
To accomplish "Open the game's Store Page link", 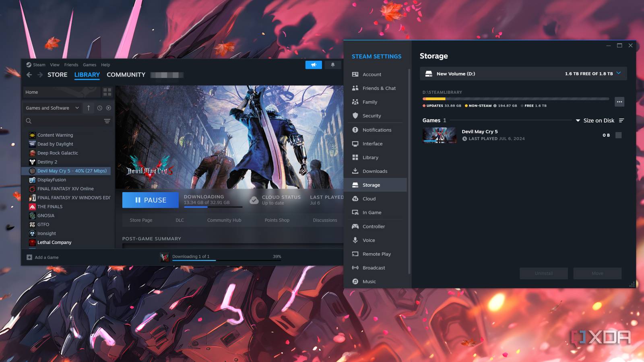I will click(x=141, y=220).
